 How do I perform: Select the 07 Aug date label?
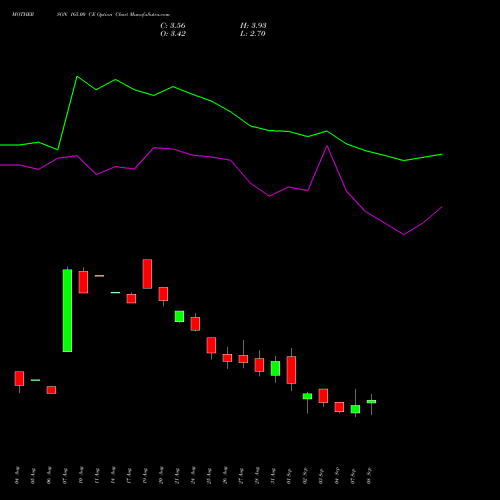(65, 475)
